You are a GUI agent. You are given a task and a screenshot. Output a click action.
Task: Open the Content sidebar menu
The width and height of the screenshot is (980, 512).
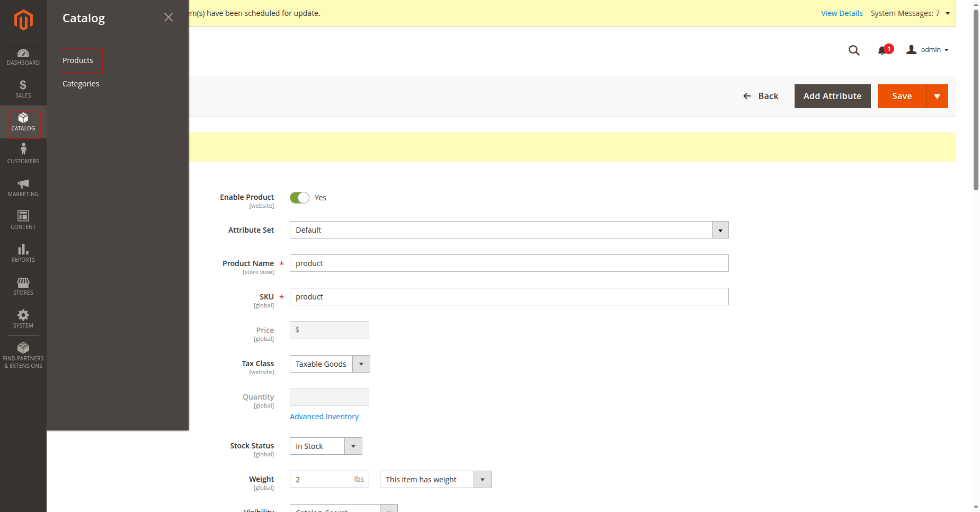(23, 220)
